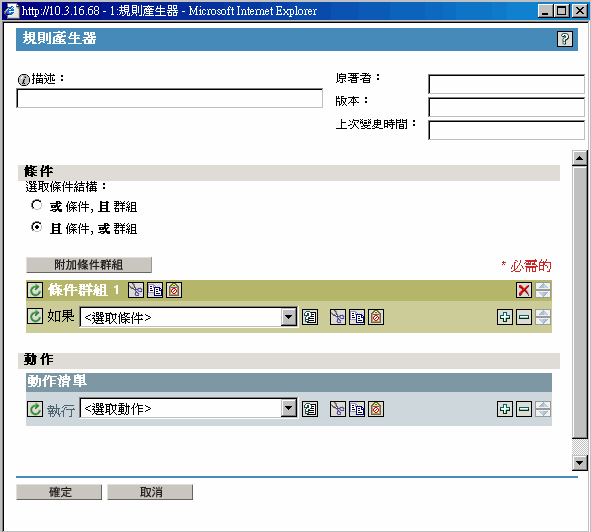Minimize the Internet Explorer window
This screenshot has width=591, height=532.
[x=544, y=10]
